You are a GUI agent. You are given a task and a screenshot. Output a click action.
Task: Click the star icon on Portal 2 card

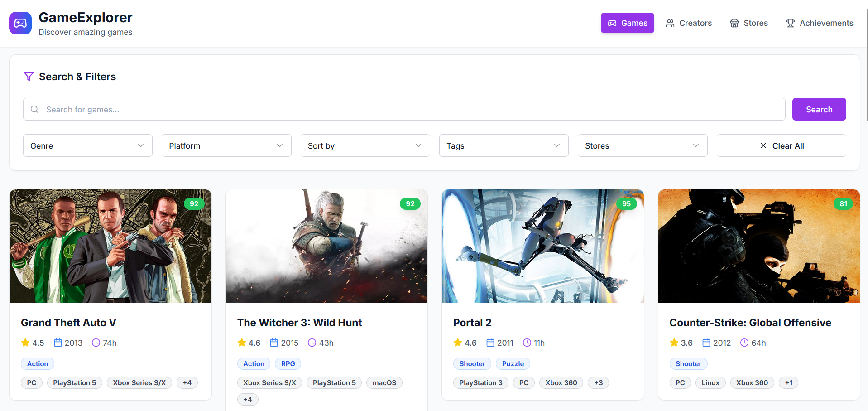pos(458,343)
